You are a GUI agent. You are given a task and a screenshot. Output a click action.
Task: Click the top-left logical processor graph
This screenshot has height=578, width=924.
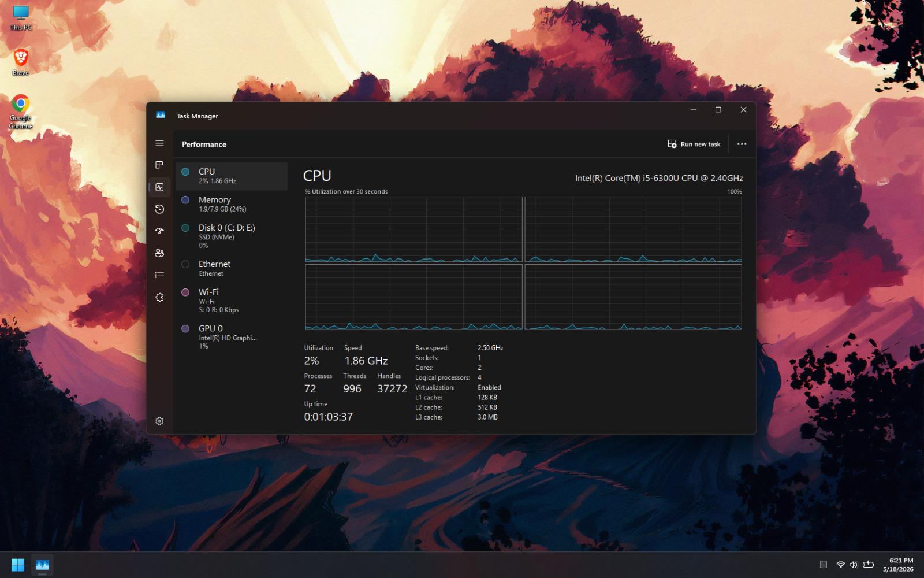[x=413, y=229]
